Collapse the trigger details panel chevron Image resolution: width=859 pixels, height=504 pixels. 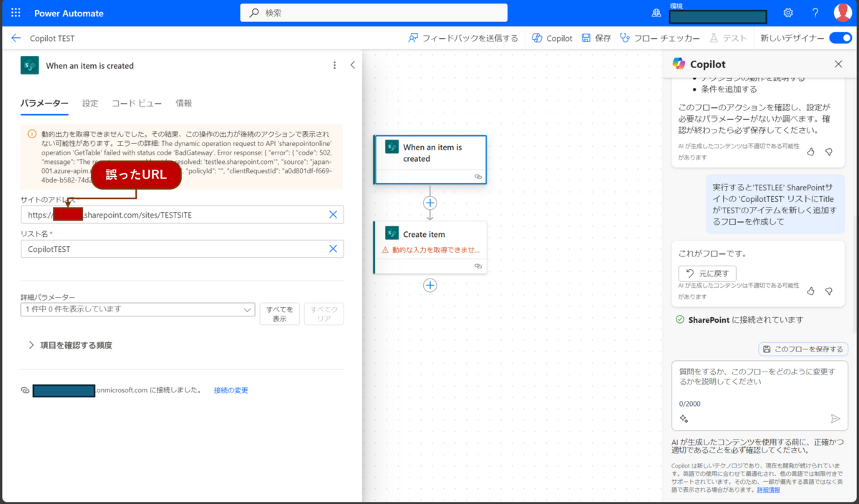(x=352, y=65)
